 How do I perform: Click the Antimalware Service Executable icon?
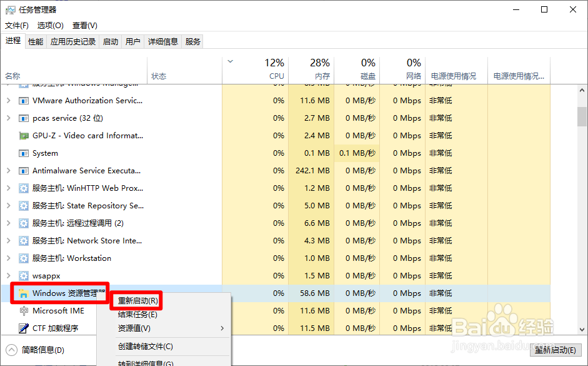24,171
